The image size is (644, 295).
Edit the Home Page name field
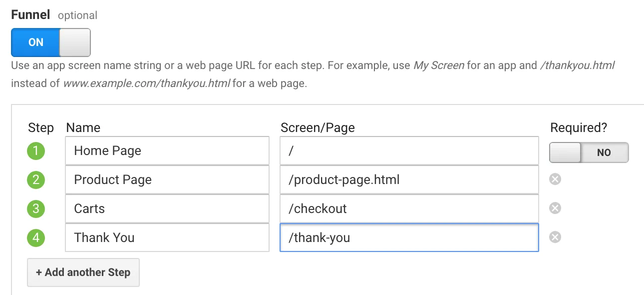tap(167, 150)
